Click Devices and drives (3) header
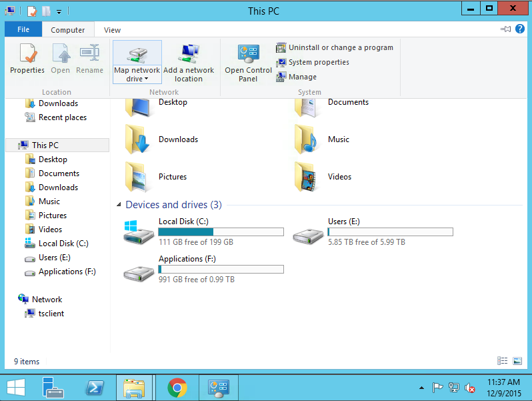Screen dimensions: 532x401 (174, 205)
